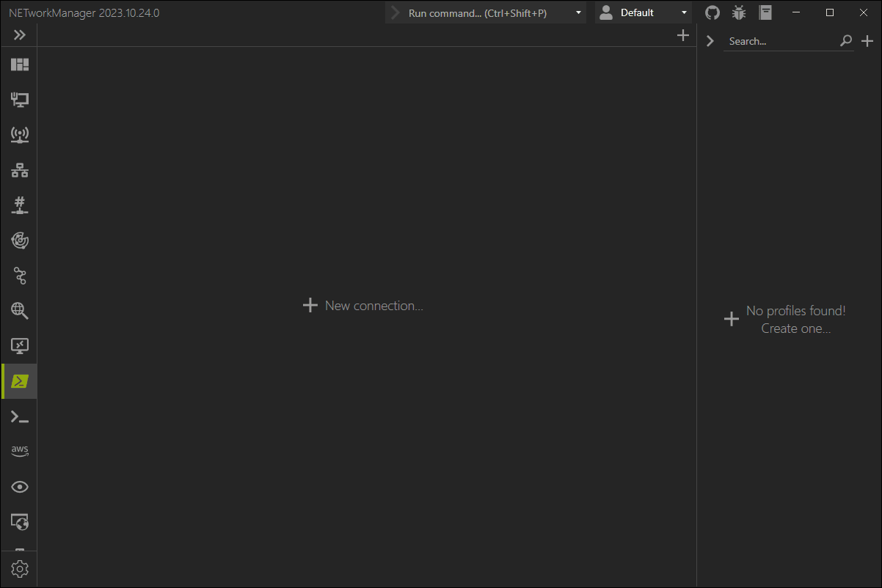Open the Port Scanner tool
The width and height of the screenshot is (882, 588).
pos(20,205)
